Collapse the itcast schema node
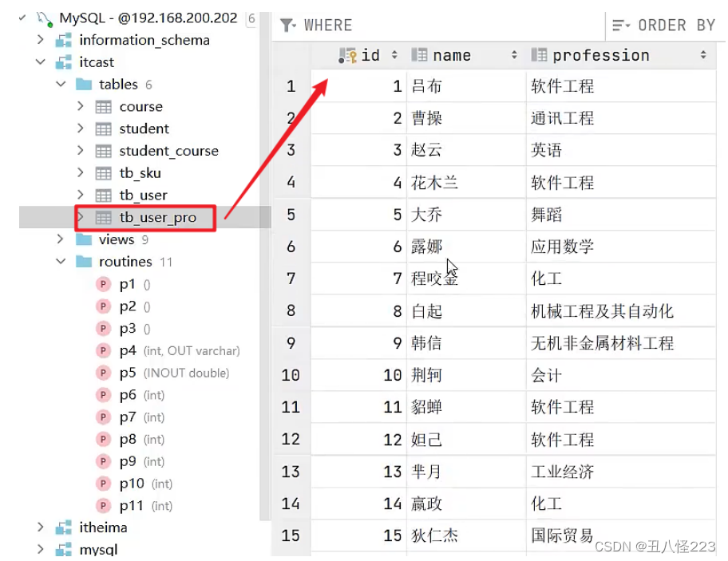 (x=41, y=61)
